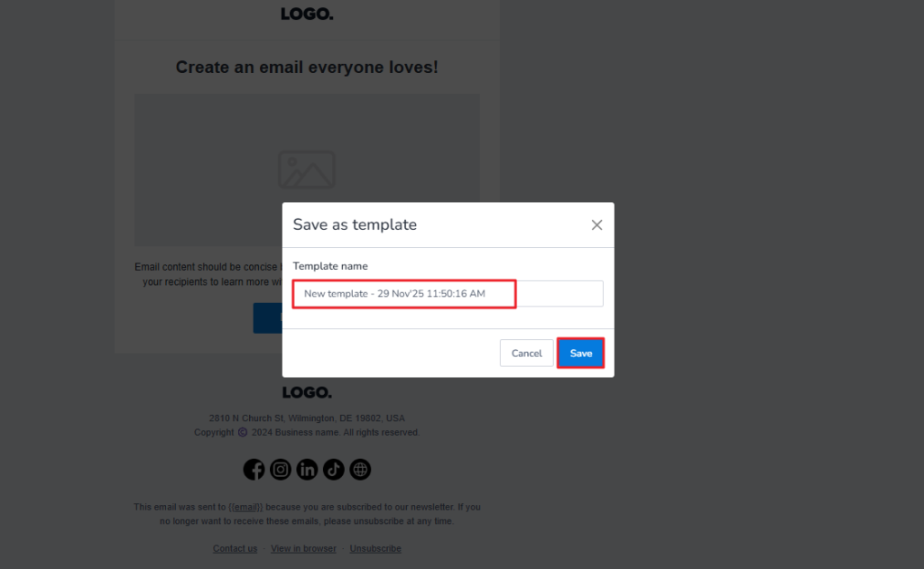
Task: Click the LOGO graphic at the top
Action: [x=307, y=14]
